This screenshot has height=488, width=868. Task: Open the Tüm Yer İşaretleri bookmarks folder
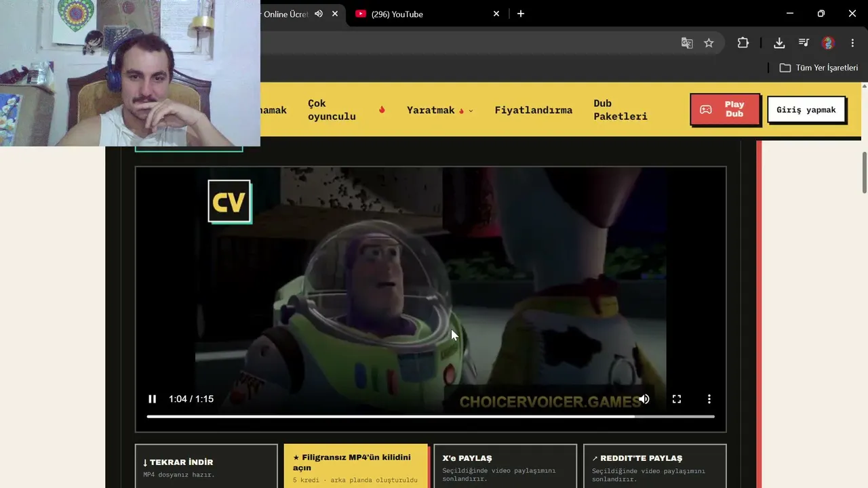pyautogui.click(x=818, y=68)
